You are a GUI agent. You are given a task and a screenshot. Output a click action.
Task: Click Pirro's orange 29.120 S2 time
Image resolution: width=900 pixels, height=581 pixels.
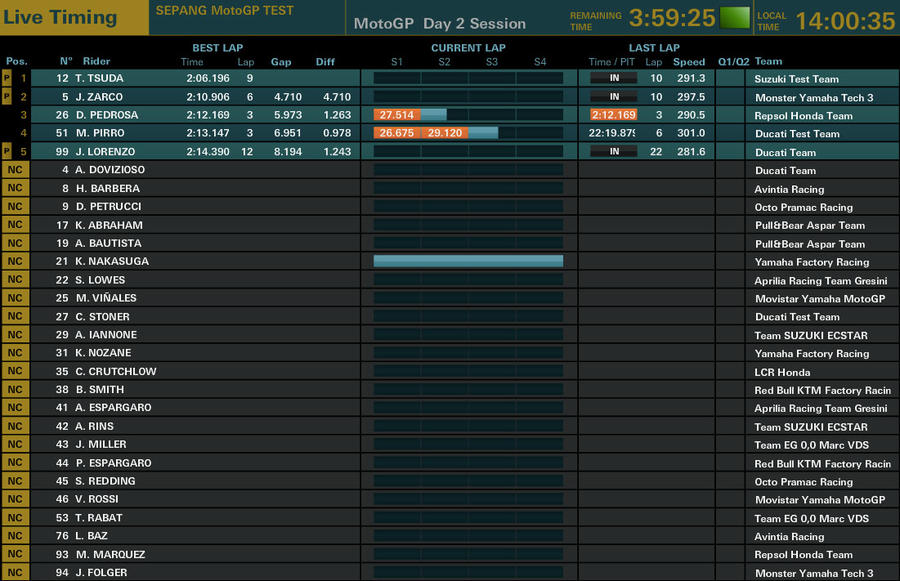[x=445, y=133]
